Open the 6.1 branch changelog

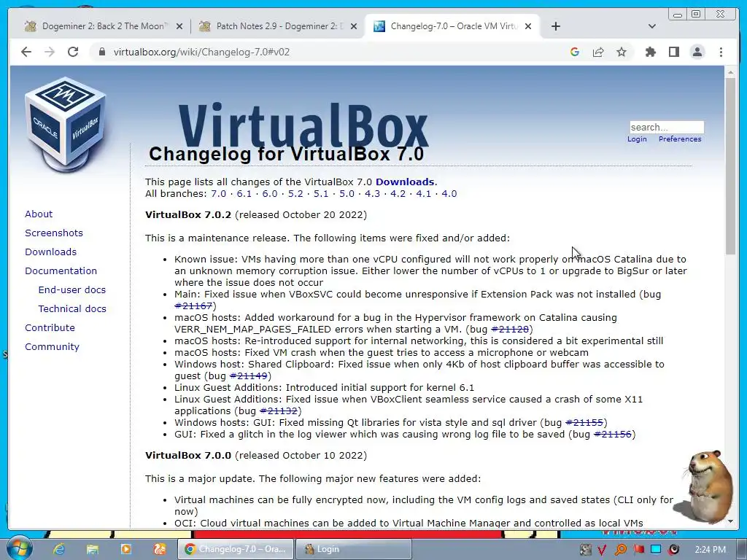(x=244, y=194)
